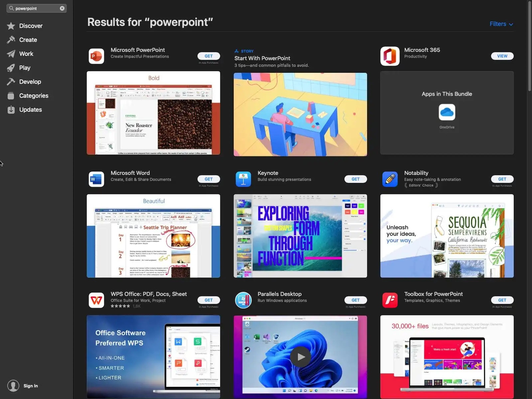Image resolution: width=532 pixels, height=399 pixels.
Task: Click the Microsoft Word app icon
Action: 96,179
